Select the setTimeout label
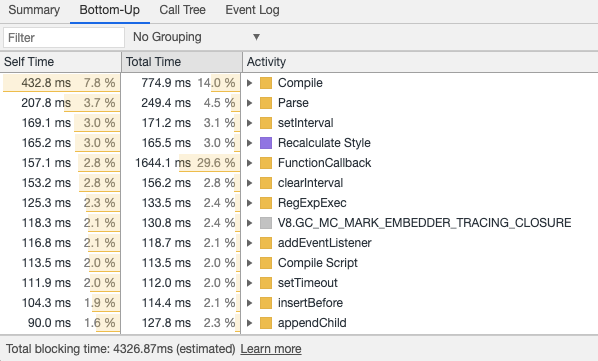This screenshot has height=361, width=598. coord(308,283)
